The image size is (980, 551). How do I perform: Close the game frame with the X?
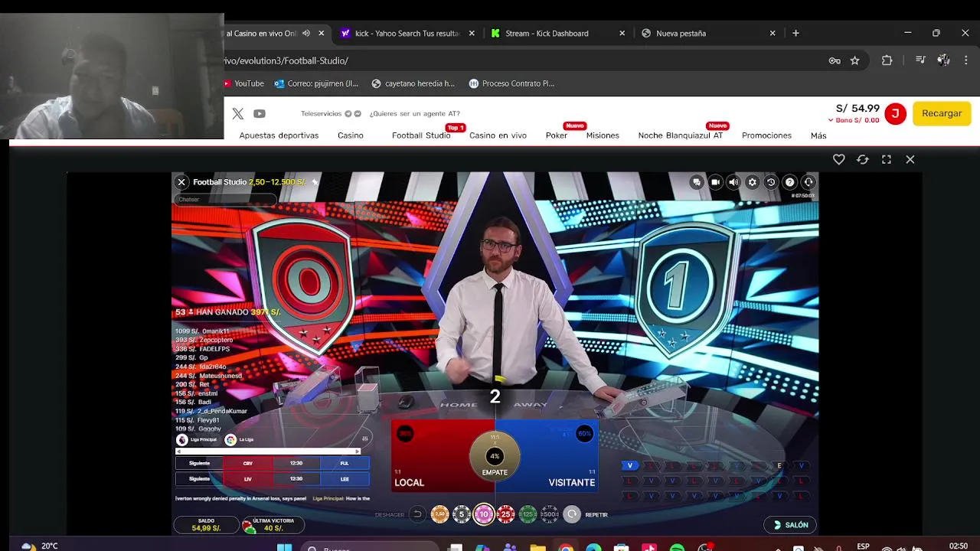tap(910, 159)
